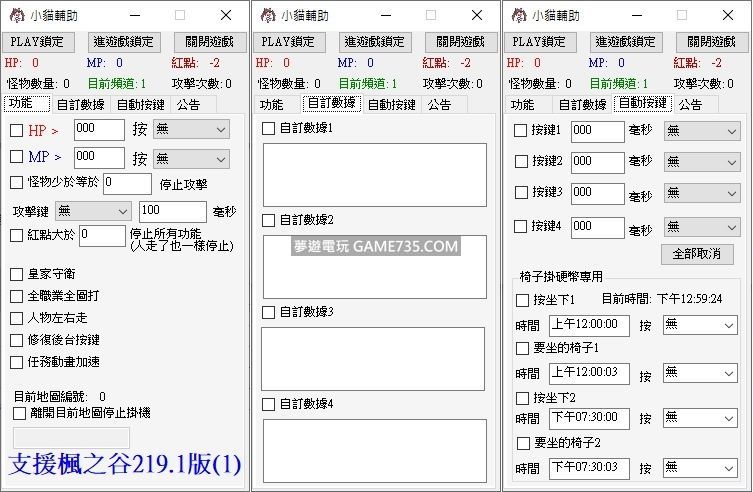The image size is (753, 492).
Task: Toggle the 按坐下1 checkbox
Action: point(522,300)
